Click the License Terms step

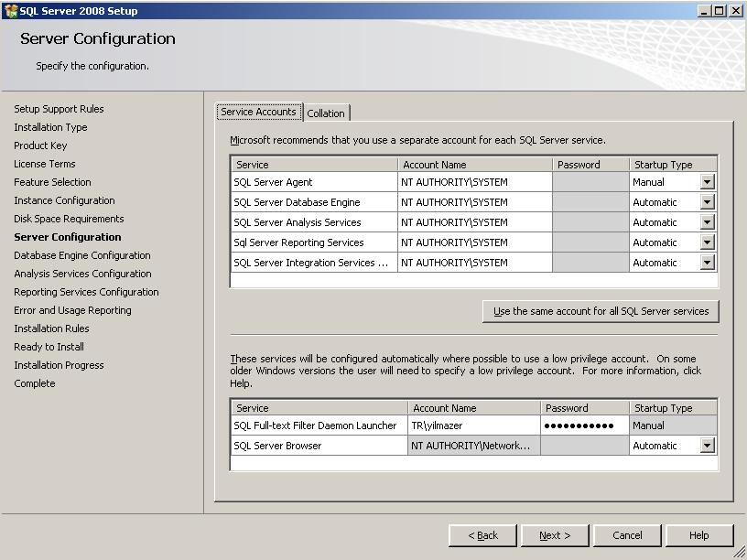pyautogui.click(x=45, y=164)
